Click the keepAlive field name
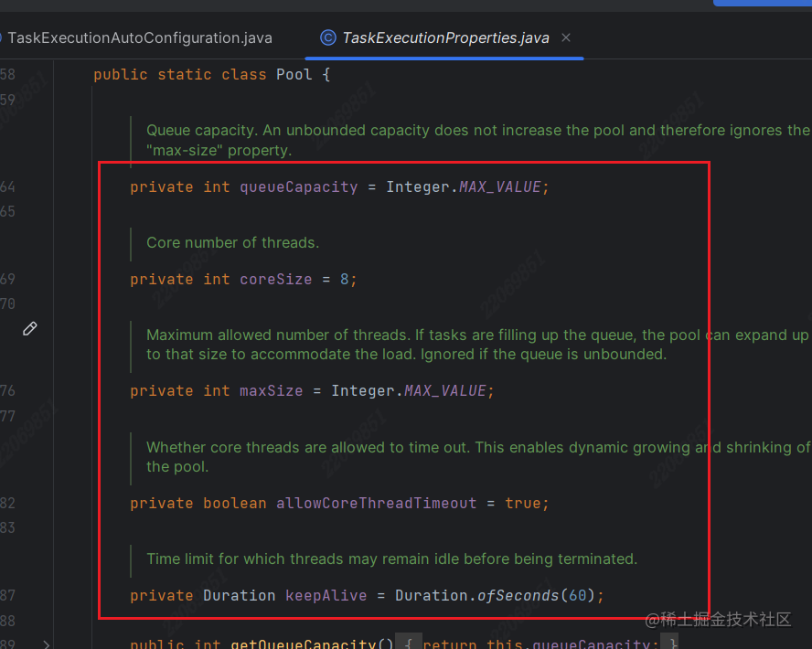Screen dimensions: 812x649 pyautogui.click(x=326, y=596)
